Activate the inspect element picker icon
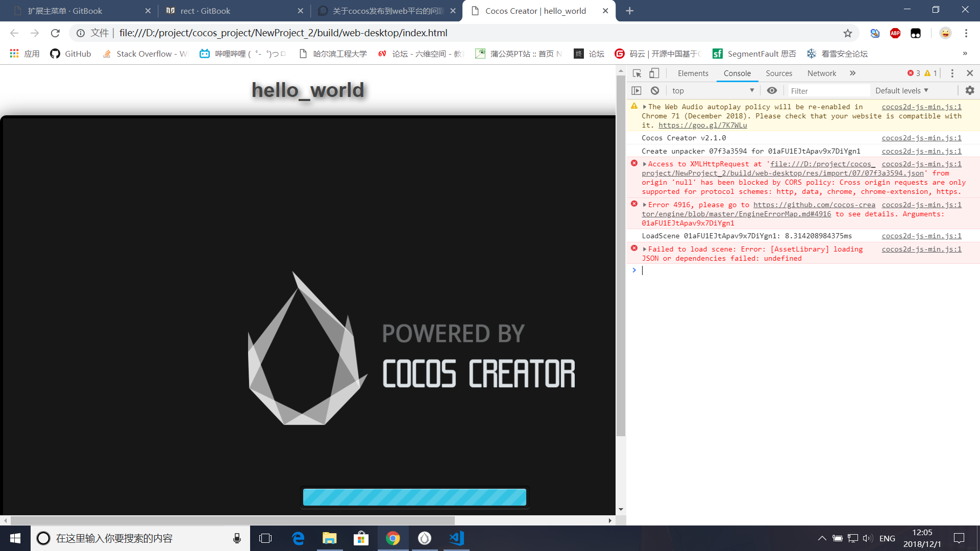The width and height of the screenshot is (980, 551). tap(636, 73)
